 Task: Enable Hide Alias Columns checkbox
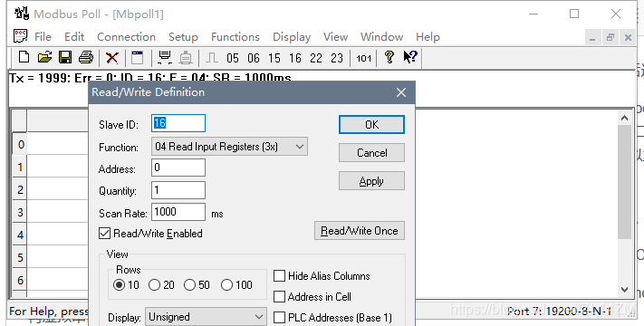click(x=279, y=276)
